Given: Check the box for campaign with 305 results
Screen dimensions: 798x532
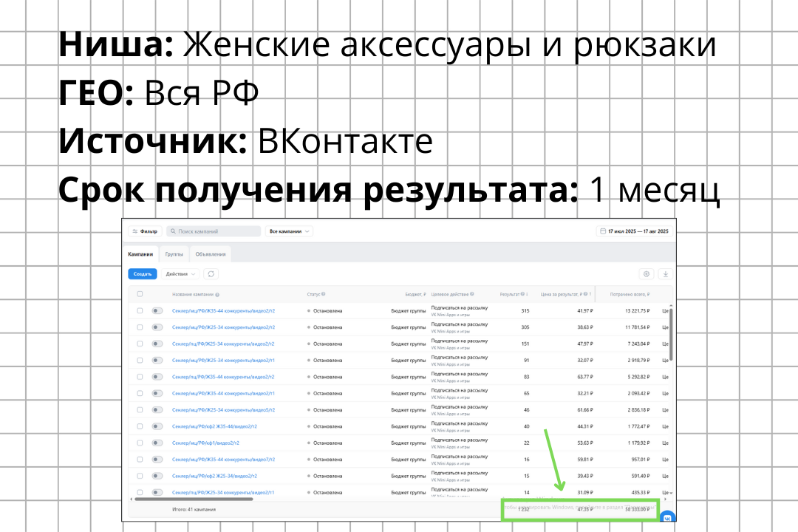Looking at the screenshot, I should coord(140,327).
